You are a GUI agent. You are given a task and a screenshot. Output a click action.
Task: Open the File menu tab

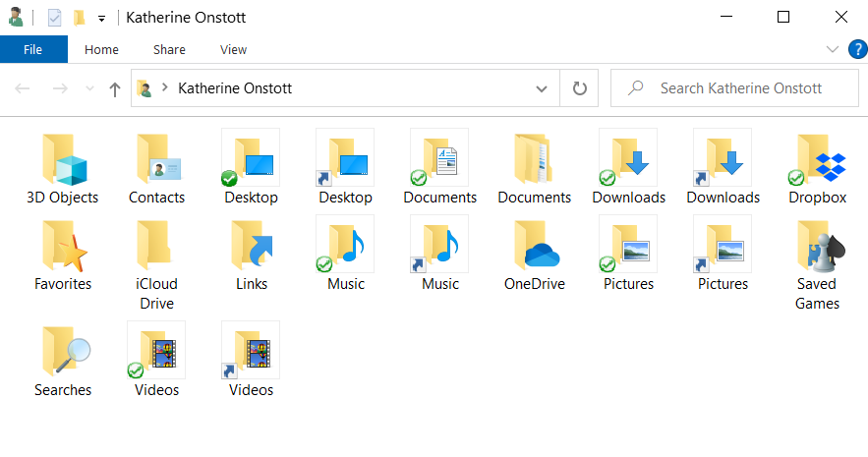point(33,49)
